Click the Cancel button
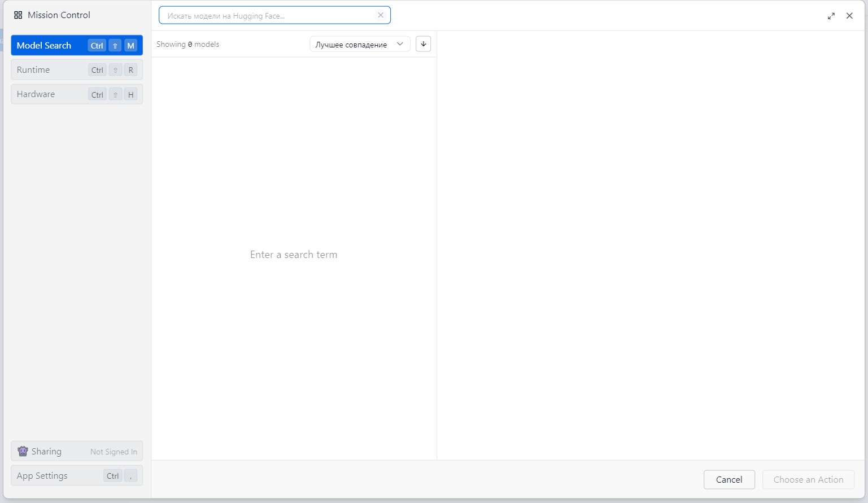868x503 pixels. (729, 479)
